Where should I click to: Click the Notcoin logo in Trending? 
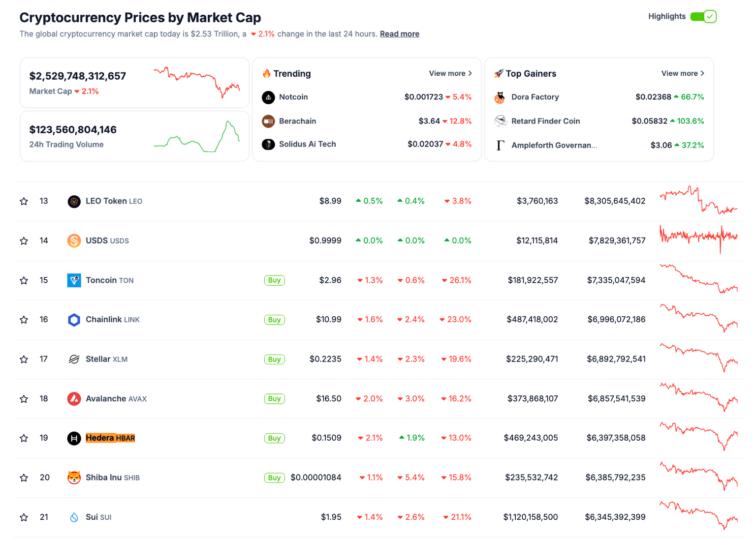coord(268,97)
